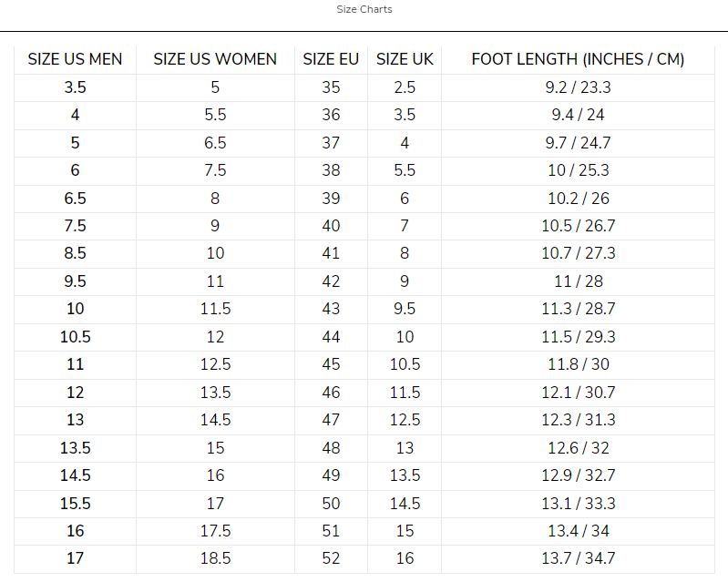The width and height of the screenshot is (728, 582).
Task: Select US women size 7.5 cell
Action: pos(215,170)
